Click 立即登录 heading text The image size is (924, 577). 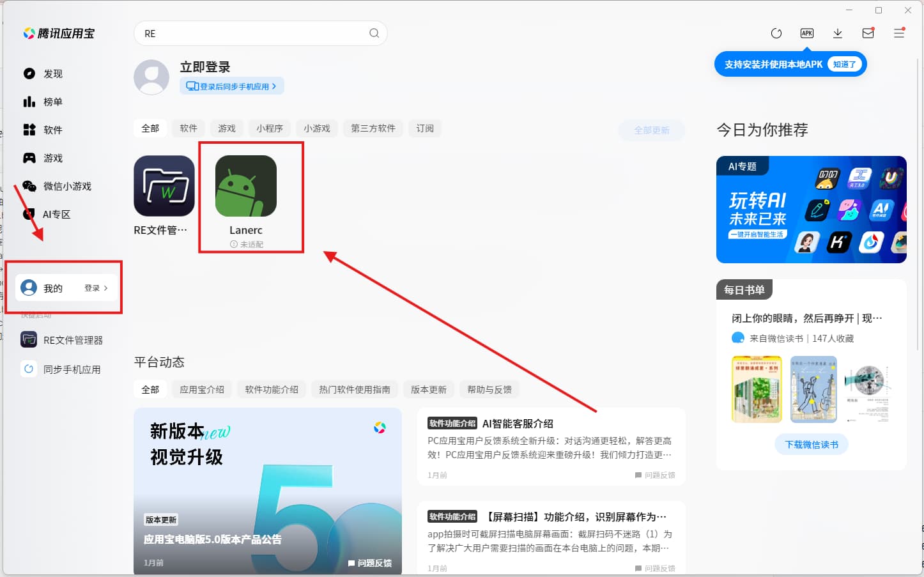tap(205, 67)
